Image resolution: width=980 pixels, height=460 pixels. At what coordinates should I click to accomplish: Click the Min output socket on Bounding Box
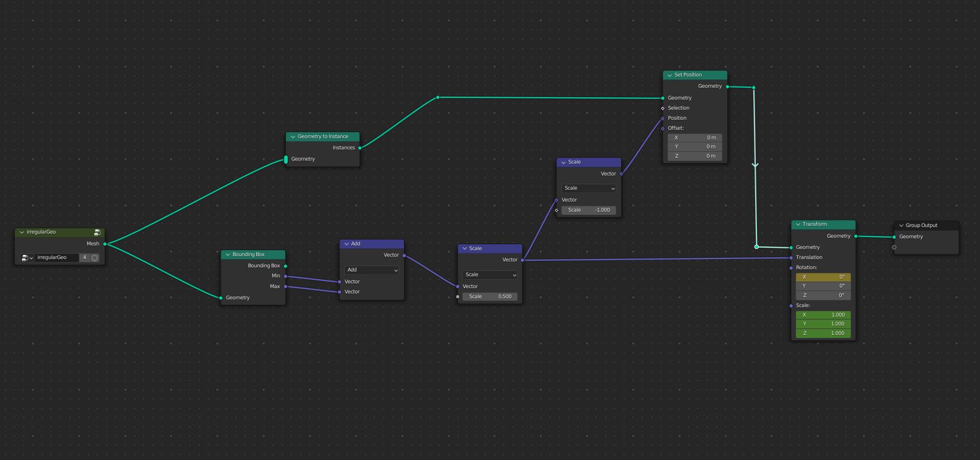pyautogui.click(x=285, y=276)
